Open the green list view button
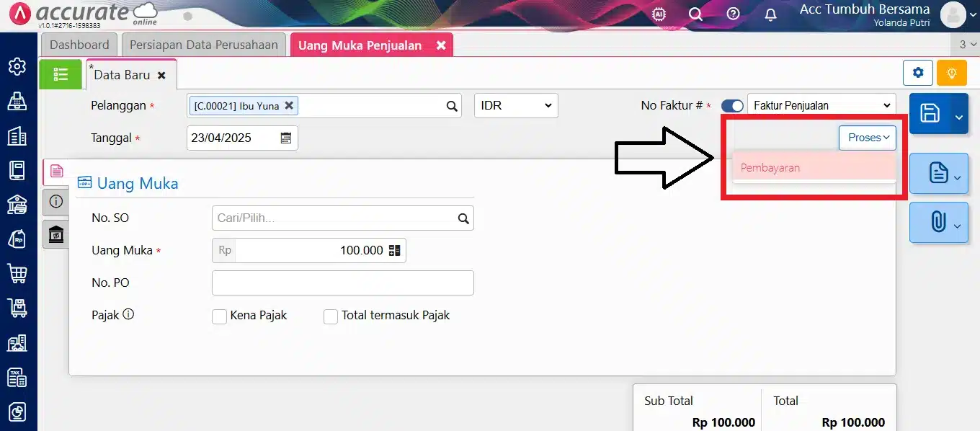980x431 pixels. pos(61,74)
